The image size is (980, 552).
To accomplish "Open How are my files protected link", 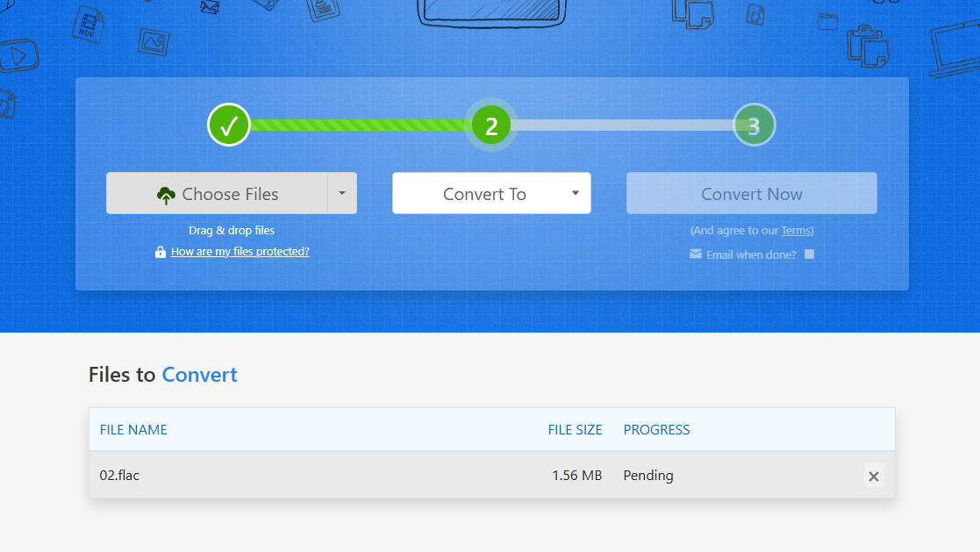I will click(240, 251).
